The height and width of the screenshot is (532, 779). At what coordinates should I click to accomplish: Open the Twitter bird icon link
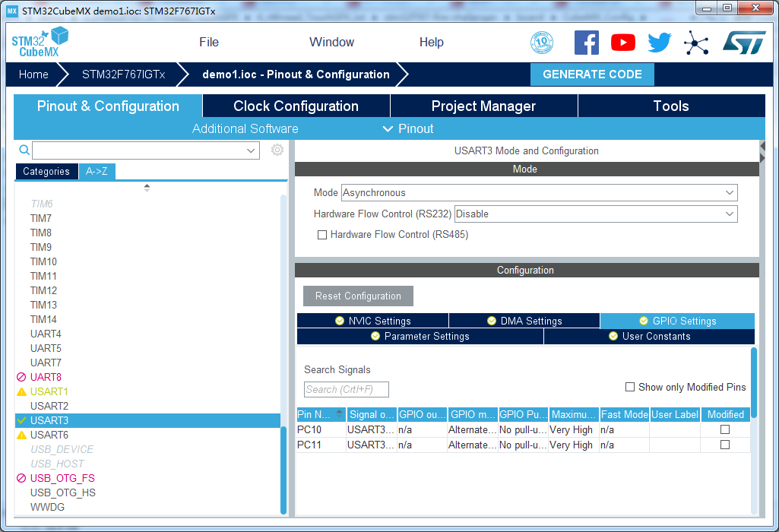click(659, 43)
